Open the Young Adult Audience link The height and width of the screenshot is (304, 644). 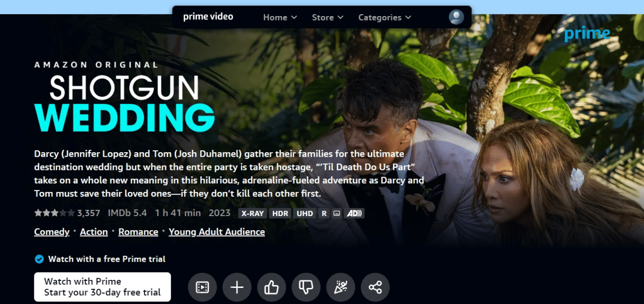click(x=217, y=232)
